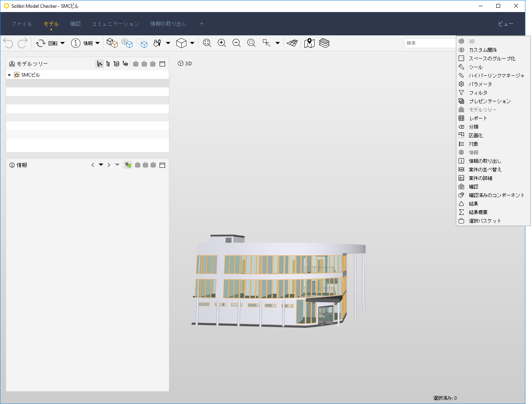Open the dropdown arrow next to the 3D box view icon
532x404 pixels.
tap(192, 43)
